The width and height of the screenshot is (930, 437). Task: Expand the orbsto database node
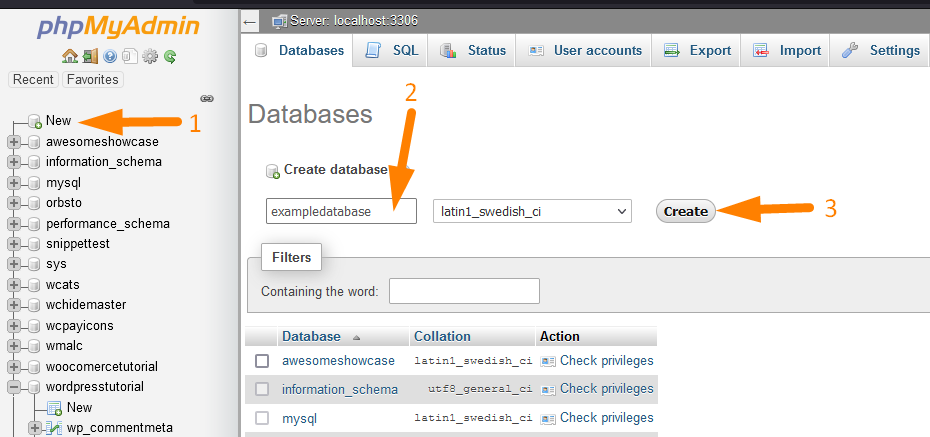14,203
